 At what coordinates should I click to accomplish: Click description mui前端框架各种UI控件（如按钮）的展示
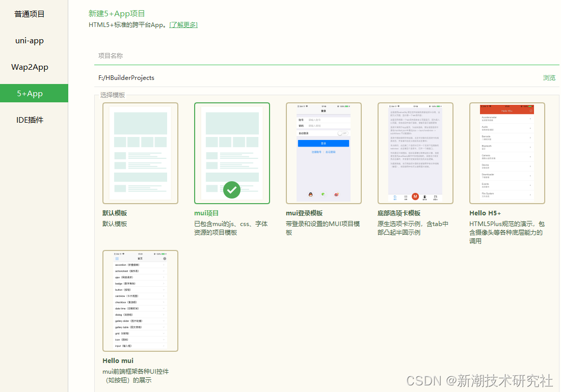coord(136,376)
